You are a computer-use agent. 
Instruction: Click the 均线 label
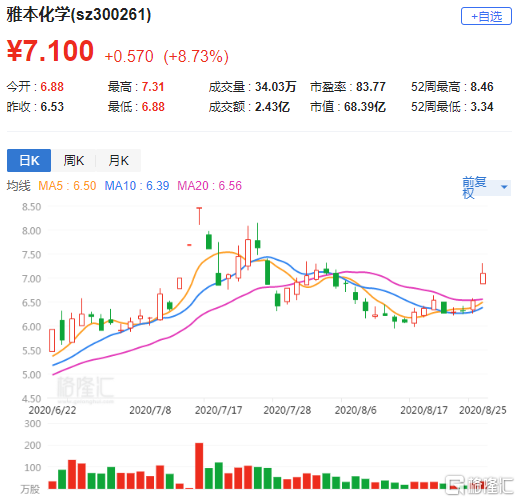(x=19, y=186)
